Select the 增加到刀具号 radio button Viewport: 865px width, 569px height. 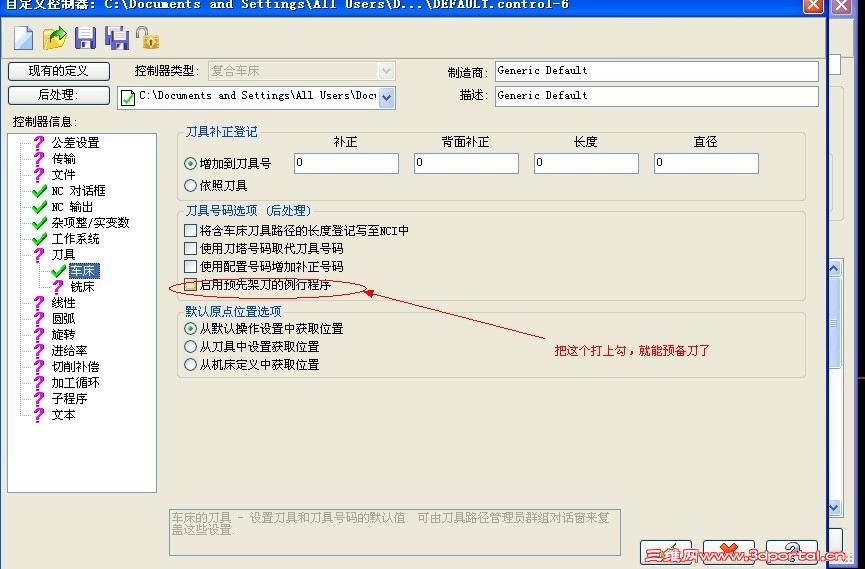tap(190, 163)
